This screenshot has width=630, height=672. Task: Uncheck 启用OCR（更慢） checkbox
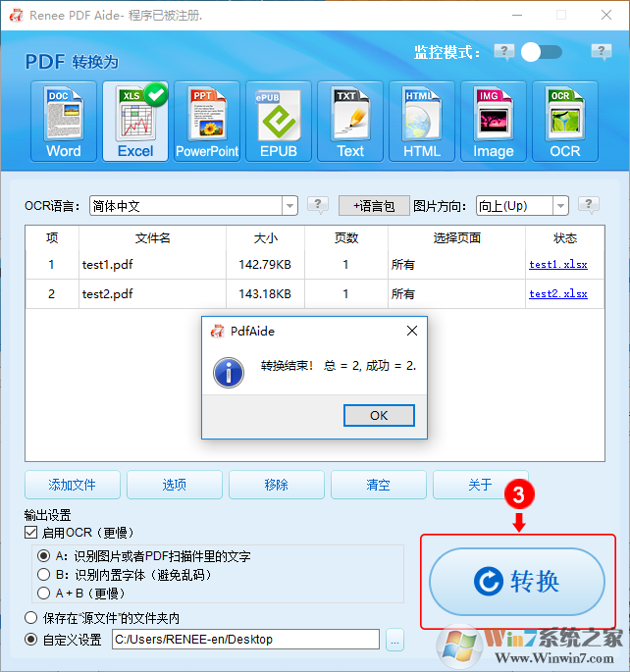point(30,533)
